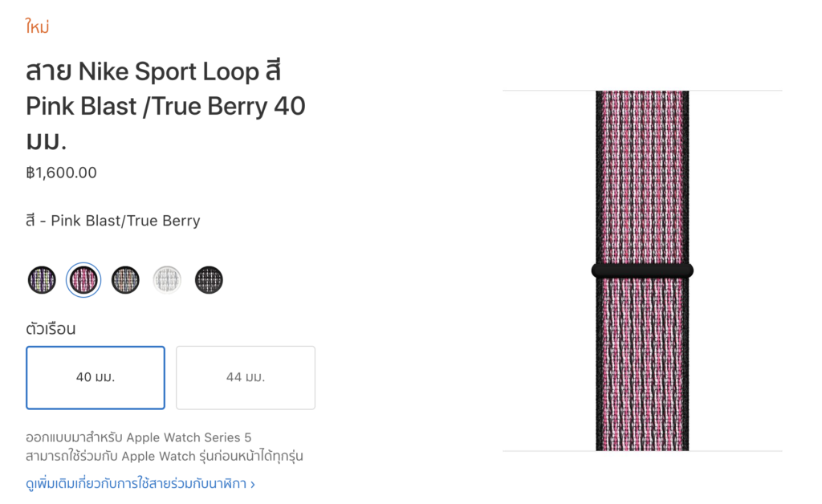
Task: Click the orange ใหม่ label
Action: (38, 27)
